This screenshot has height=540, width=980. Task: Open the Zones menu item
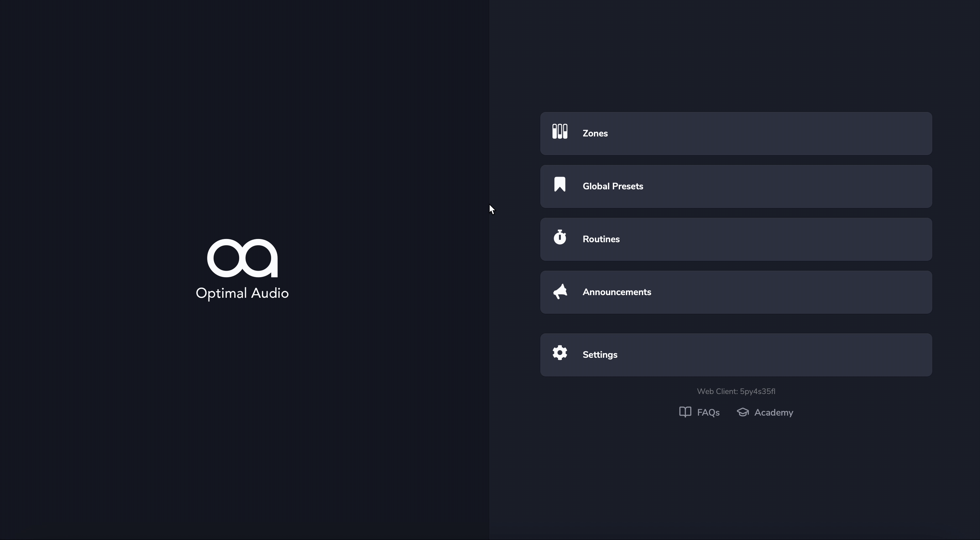point(736,134)
